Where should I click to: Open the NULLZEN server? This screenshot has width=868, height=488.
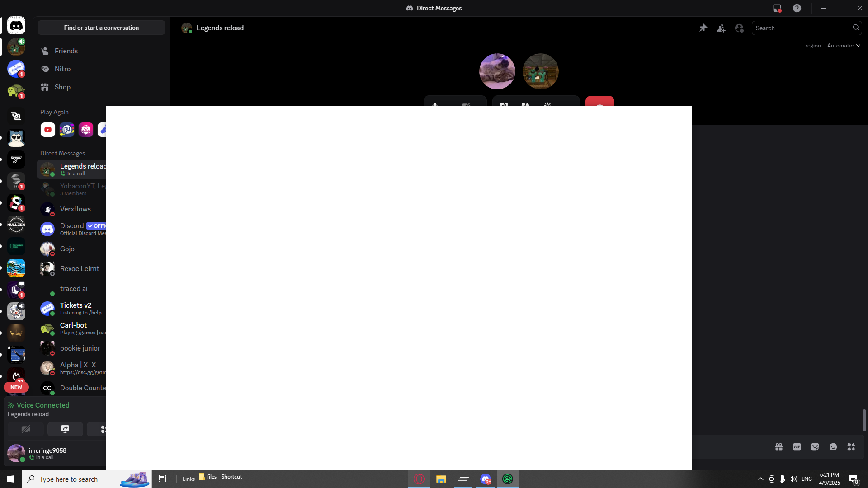[x=16, y=225]
